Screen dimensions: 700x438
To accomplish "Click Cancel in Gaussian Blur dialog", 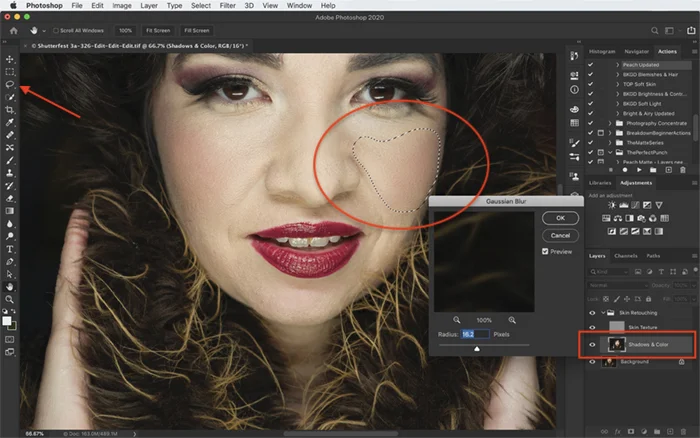I will point(560,235).
